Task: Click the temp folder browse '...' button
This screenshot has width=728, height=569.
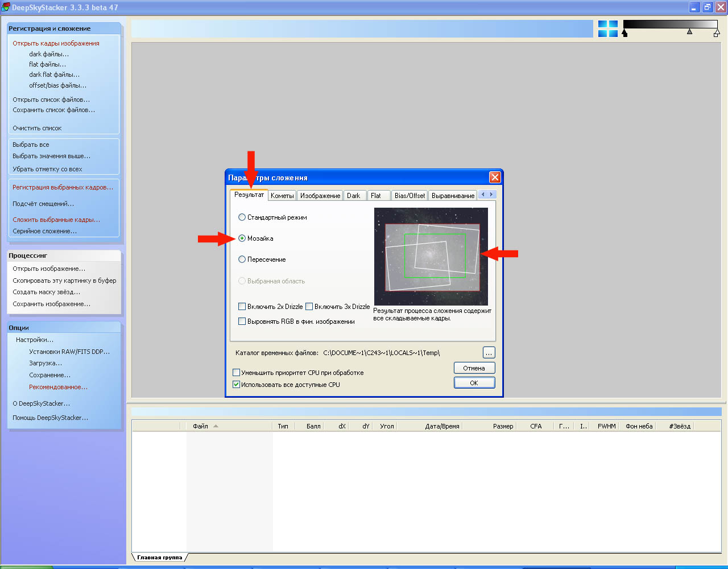Action: click(489, 353)
